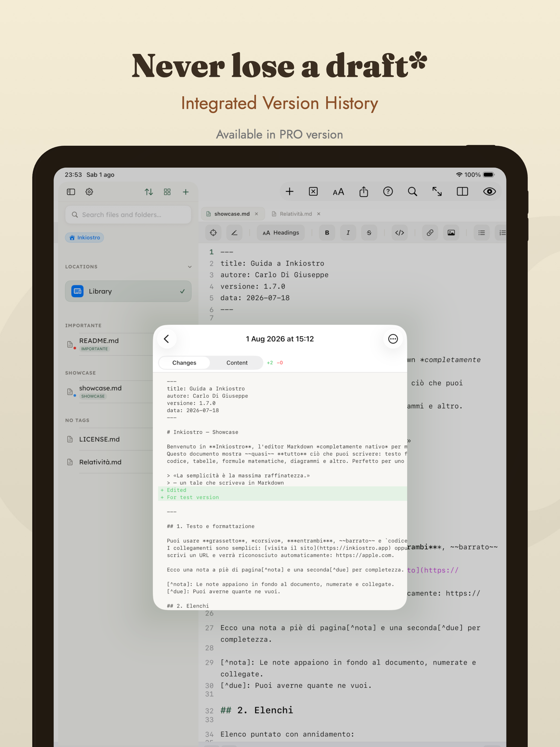Expand editor to fullscreen arrows
Image resolution: width=560 pixels, height=747 pixels.
437,191
